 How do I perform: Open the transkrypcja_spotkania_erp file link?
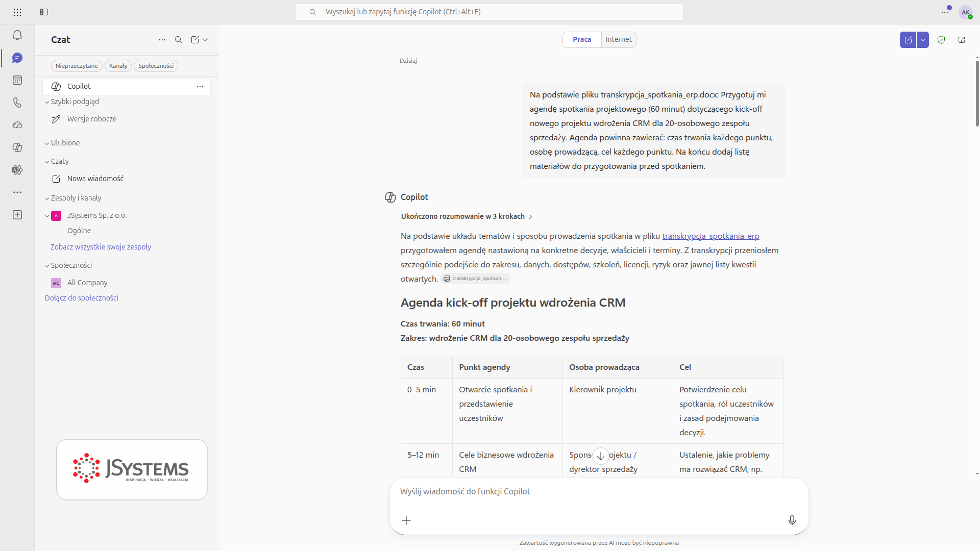[x=710, y=236]
